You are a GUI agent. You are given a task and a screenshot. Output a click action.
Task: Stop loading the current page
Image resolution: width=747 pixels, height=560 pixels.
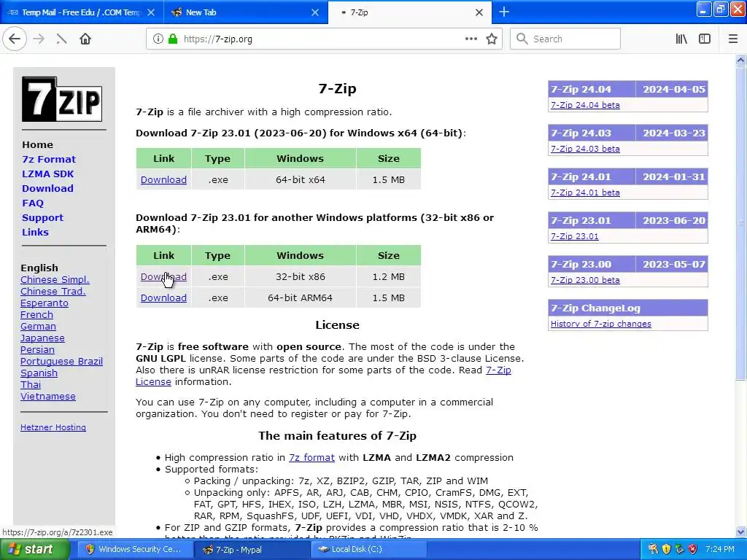tap(61, 39)
